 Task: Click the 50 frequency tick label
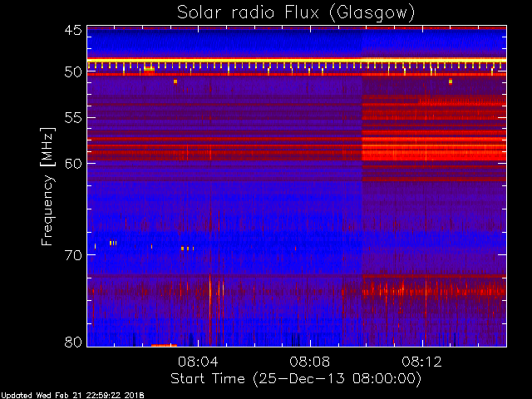(73, 72)
